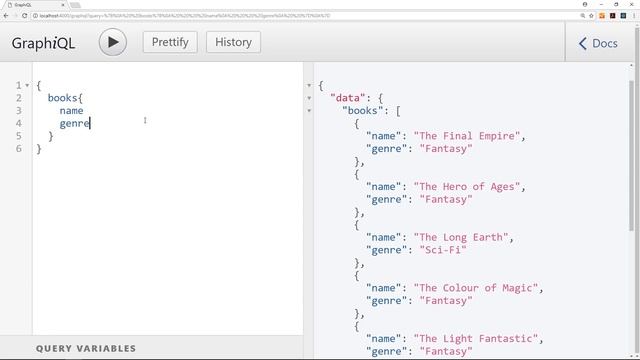Open the History panel

click(233, 42)
